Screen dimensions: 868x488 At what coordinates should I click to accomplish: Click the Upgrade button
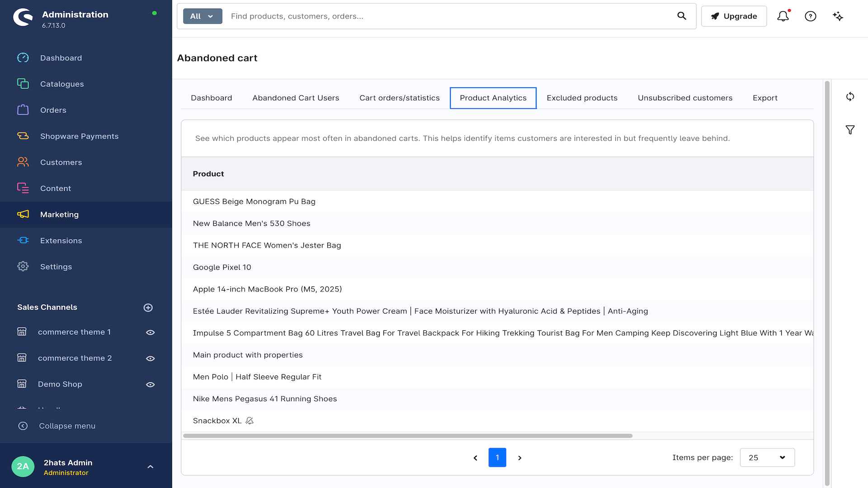point(734,16)
